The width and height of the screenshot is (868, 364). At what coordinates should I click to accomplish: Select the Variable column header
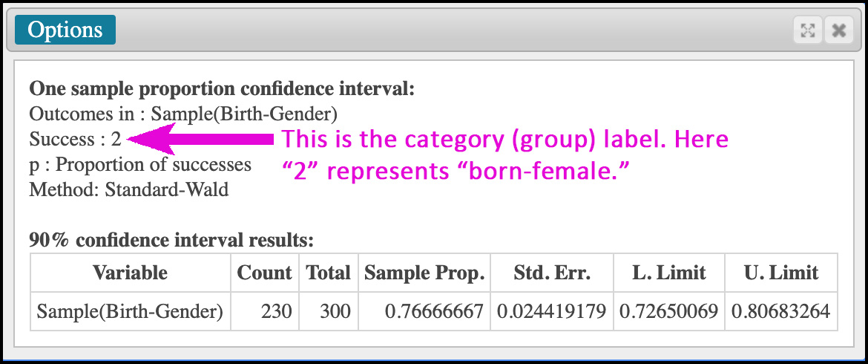(130, 273)
